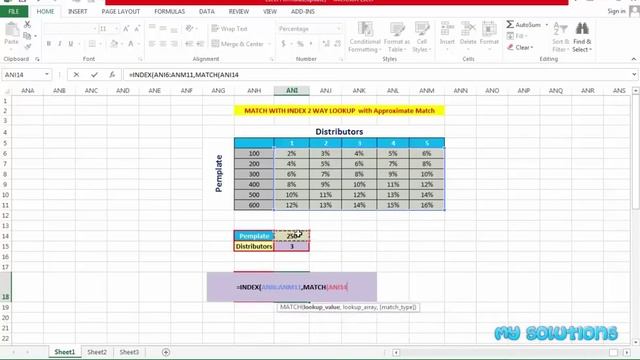Open the PAGE LAYOUT tab
Image resolution: width=640 pixels, height=360 pixels.
click(121, 11)
